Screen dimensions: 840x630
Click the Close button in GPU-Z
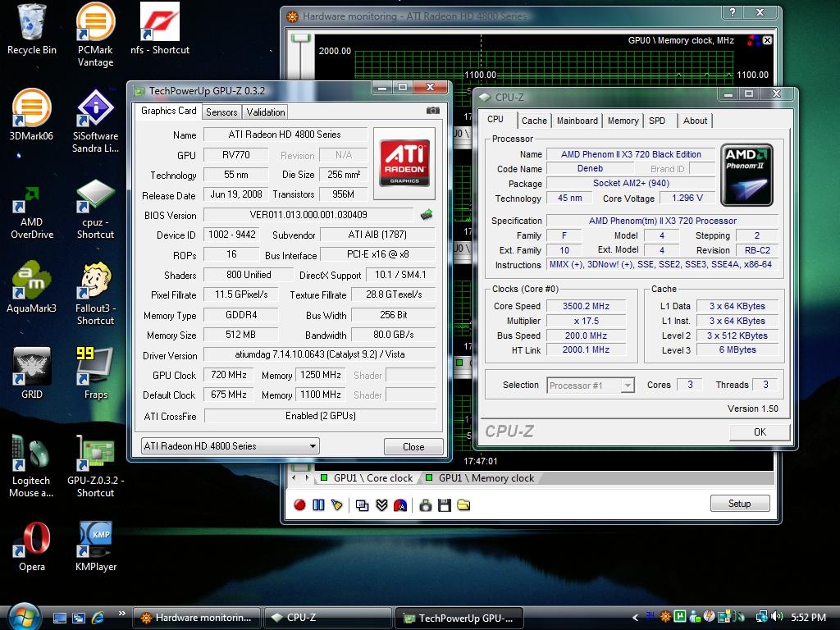pos(413,447)
